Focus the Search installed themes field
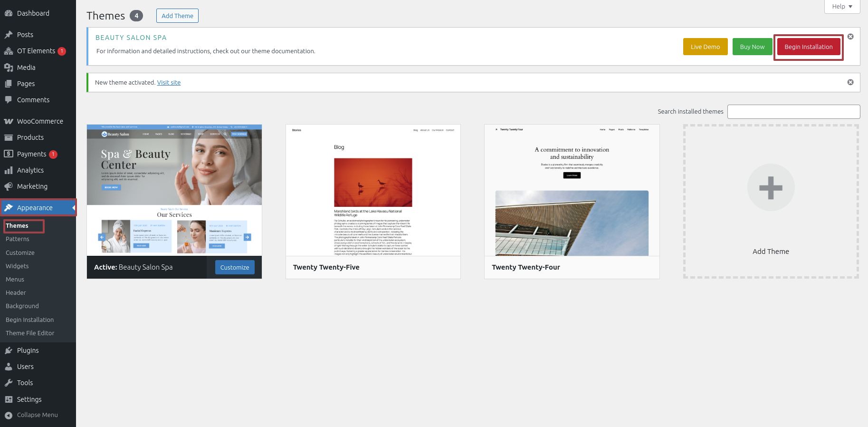This screenshot has width=868, height=427. (793, 112)
